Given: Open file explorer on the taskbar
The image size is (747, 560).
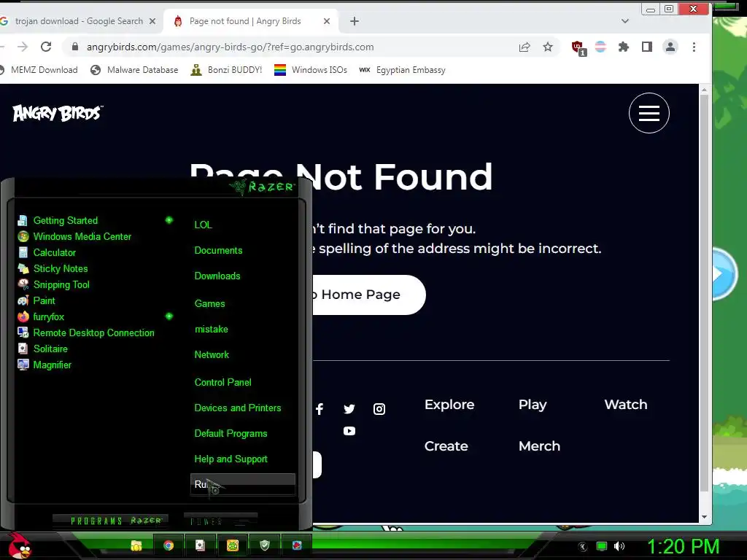Looking at the screenshot, I should (136, 545).
